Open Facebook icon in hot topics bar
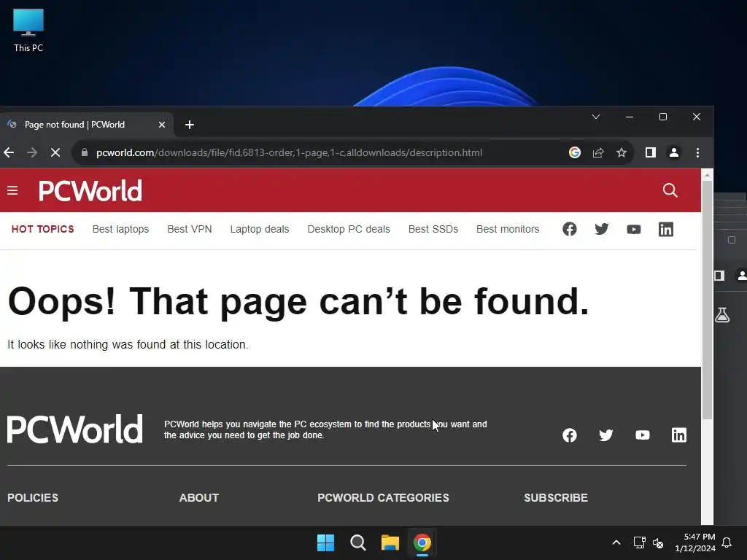 tap(569, 229)
